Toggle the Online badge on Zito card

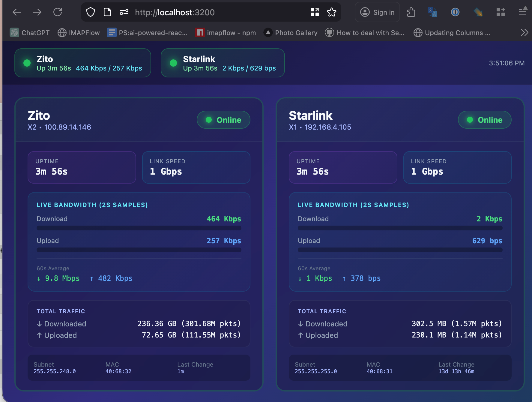pyautogui.click(x=223, y=120)
